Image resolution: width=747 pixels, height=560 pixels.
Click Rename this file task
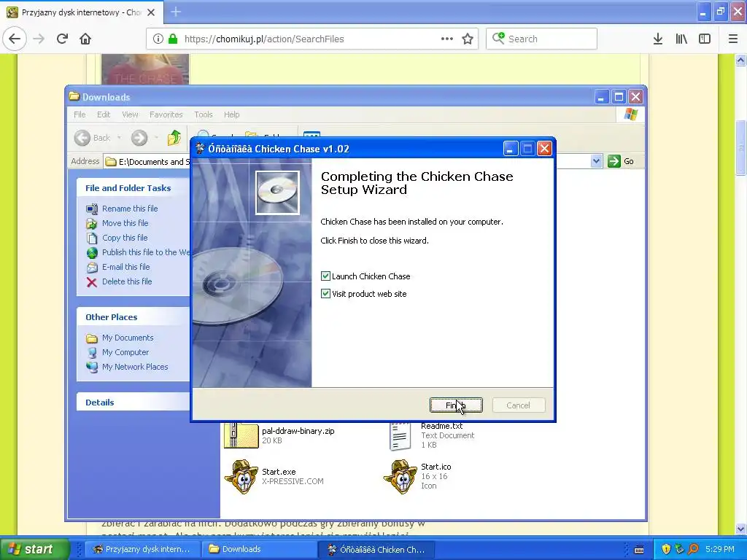(130, 209)
